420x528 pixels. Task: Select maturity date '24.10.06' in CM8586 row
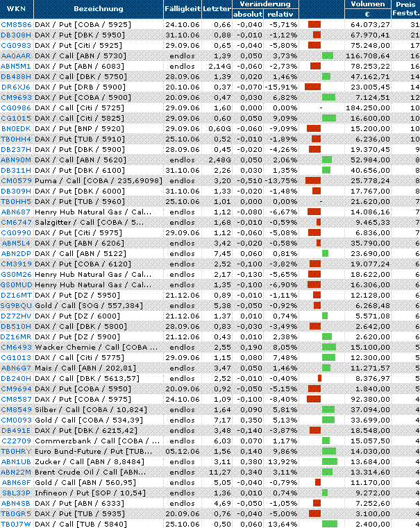pyautogui.click(x=182, y=24)
